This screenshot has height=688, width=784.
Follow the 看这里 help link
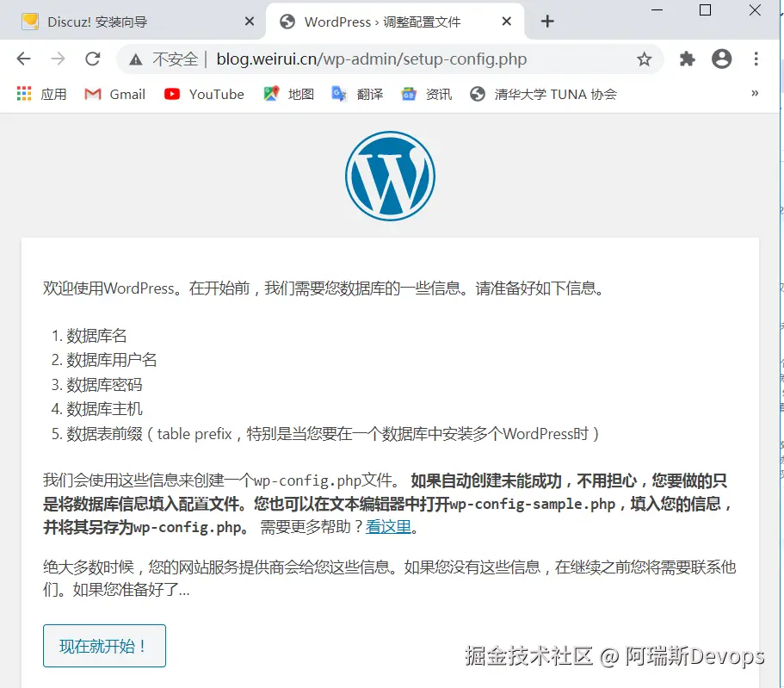(388, 526)
